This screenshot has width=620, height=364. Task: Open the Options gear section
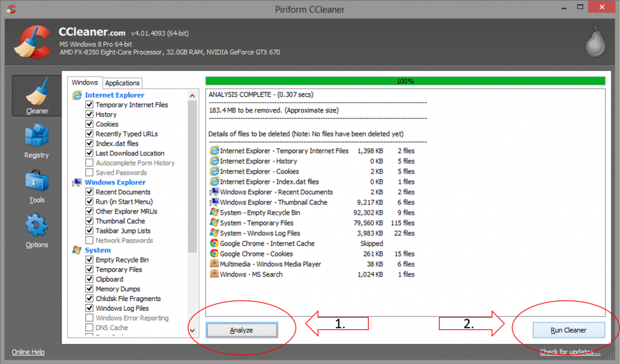point(37,231)
